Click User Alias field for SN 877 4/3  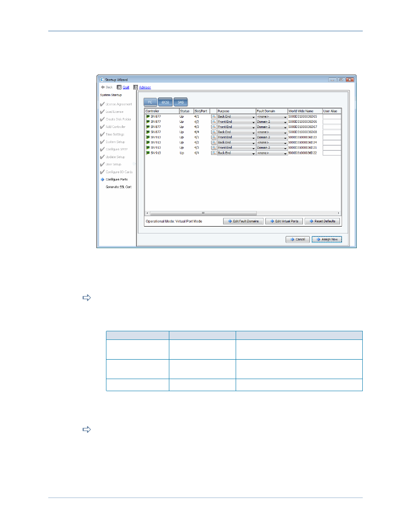(x=332, y=127)
